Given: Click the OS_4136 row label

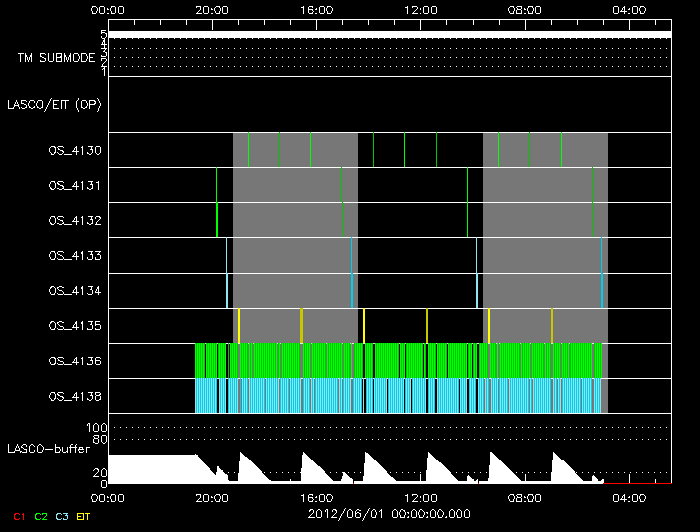Looking at the screenshot, I should click(75, 361).
